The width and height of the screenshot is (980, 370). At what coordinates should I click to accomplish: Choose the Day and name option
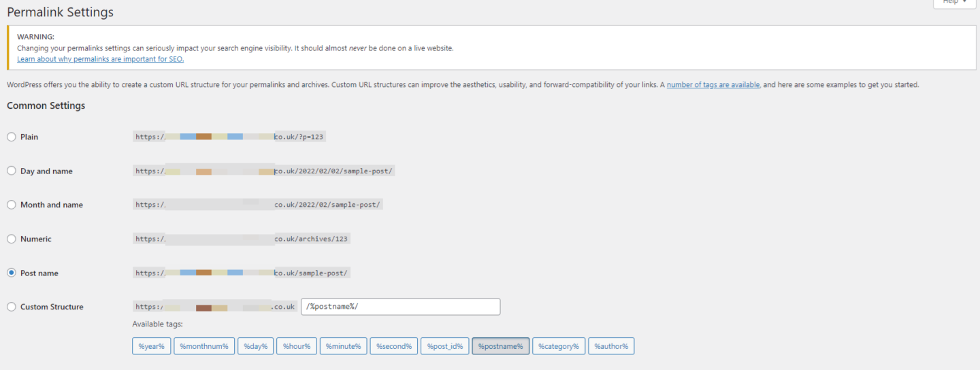point(12,171)
